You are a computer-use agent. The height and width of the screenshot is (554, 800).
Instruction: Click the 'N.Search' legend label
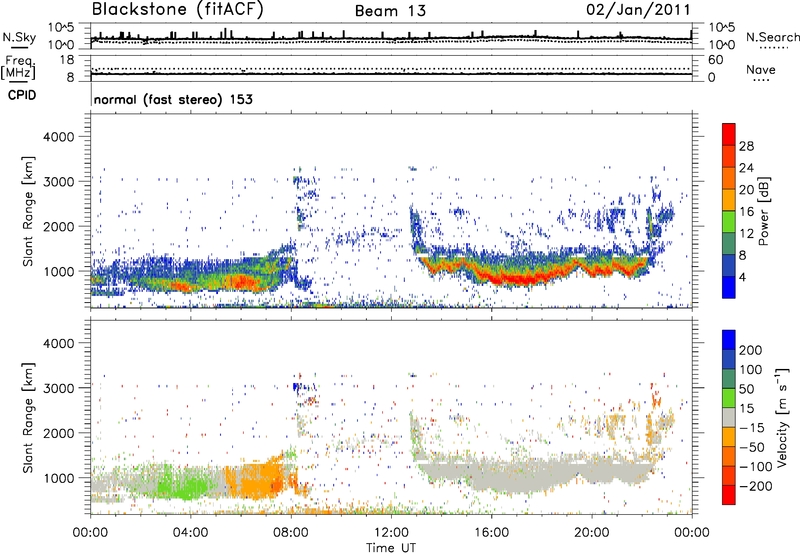[772, 37]
